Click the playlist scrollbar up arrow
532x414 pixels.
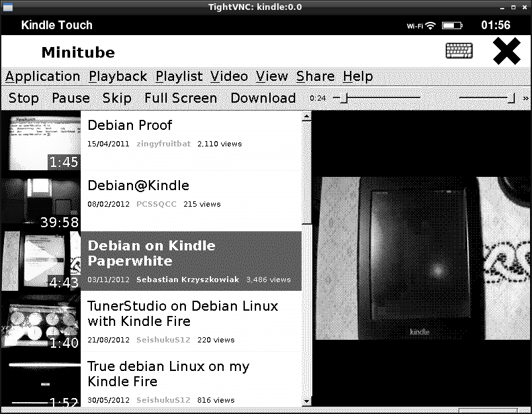[x=306, y=116]
